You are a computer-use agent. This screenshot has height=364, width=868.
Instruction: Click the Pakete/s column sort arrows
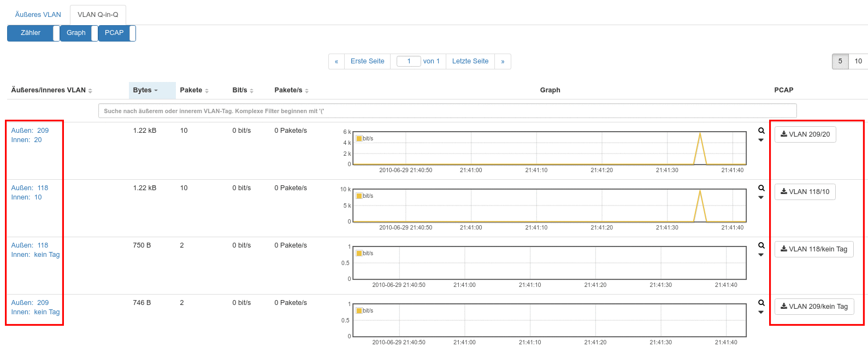point(306,91)
